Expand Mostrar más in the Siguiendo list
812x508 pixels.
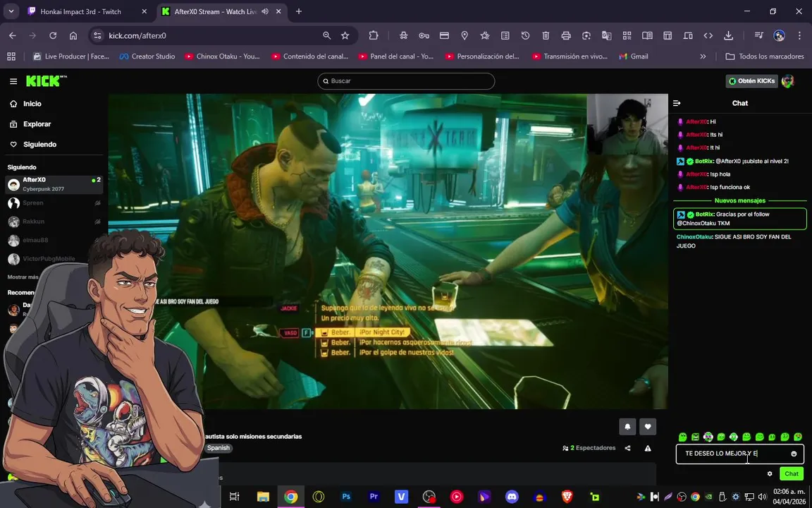[23, 277]
